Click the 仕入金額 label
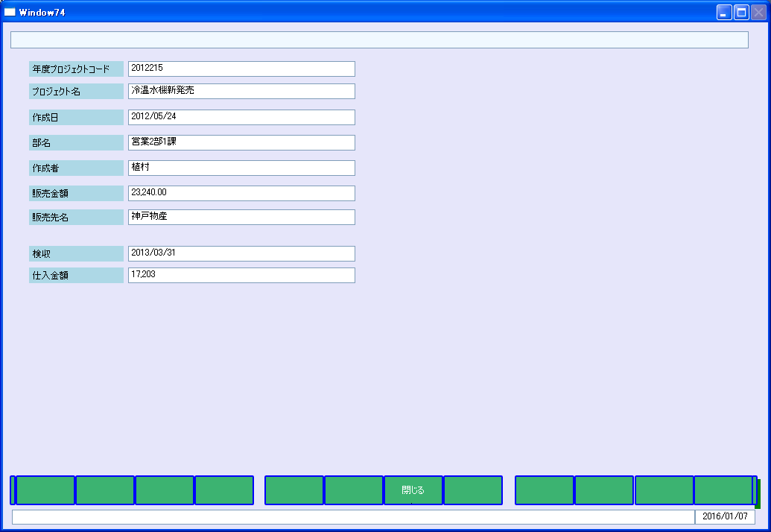 pyautogui.click(x=76, y=276)
